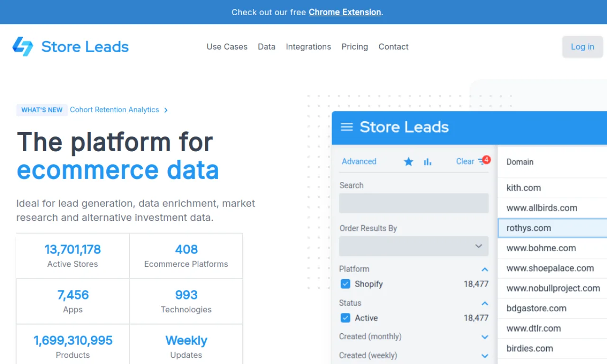Click the Store Leads brand name
This screenshot has width=607, height=364.
tap(85, 47)
